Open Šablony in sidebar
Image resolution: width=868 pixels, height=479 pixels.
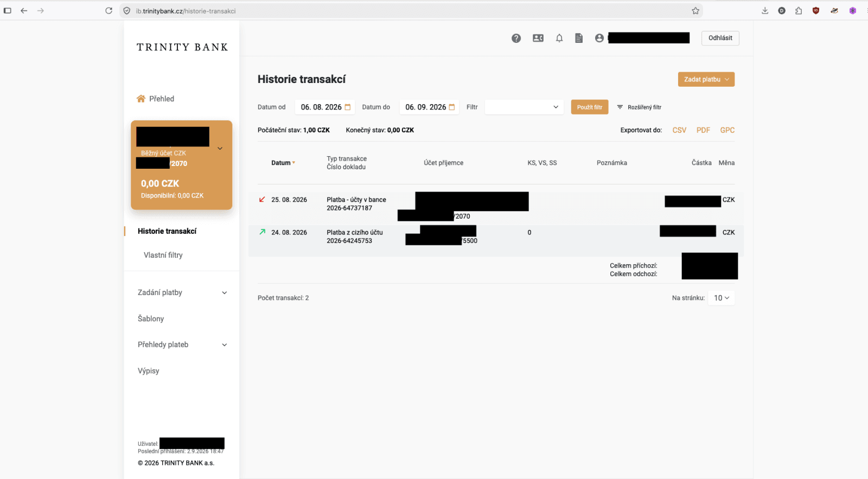(151, 318)
